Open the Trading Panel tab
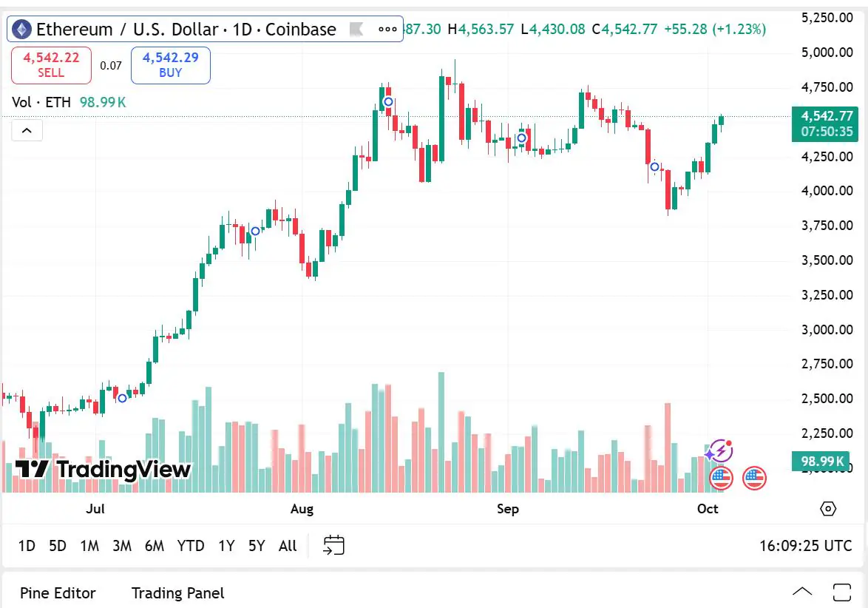The width and height of the screenshot is (868, 608). click(x=177, y=593)
